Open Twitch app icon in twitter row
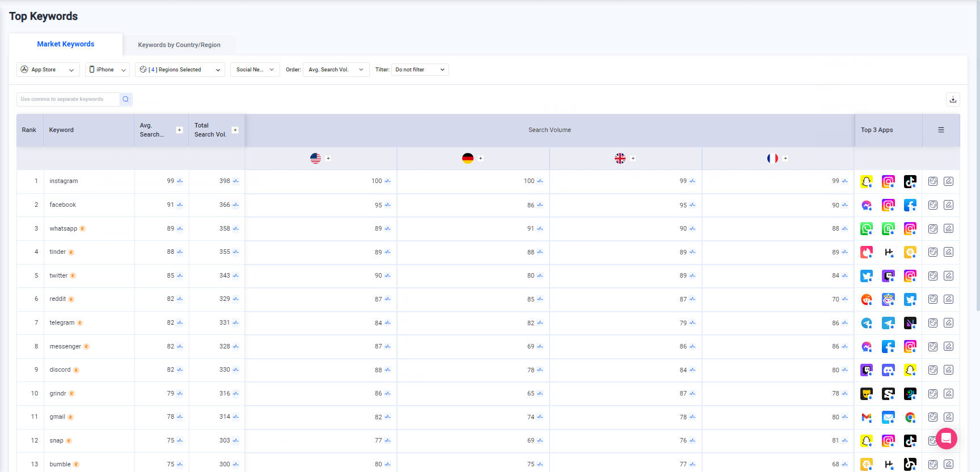980x472 pixels. [x=889, y=276]
